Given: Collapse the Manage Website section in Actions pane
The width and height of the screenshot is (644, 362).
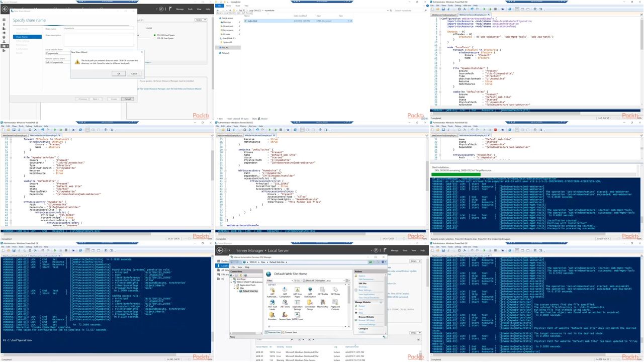Looking at the screenshot, I should 381,302.
